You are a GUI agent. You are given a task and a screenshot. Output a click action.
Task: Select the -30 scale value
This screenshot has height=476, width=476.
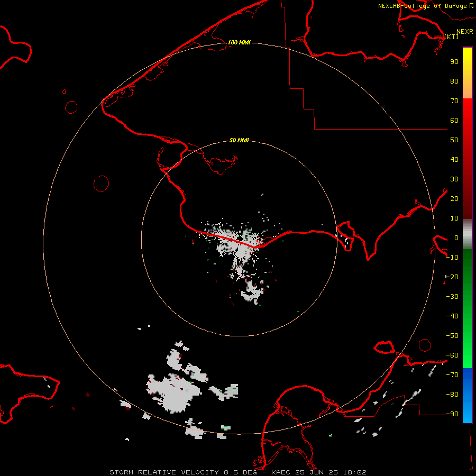coord(452,297)
